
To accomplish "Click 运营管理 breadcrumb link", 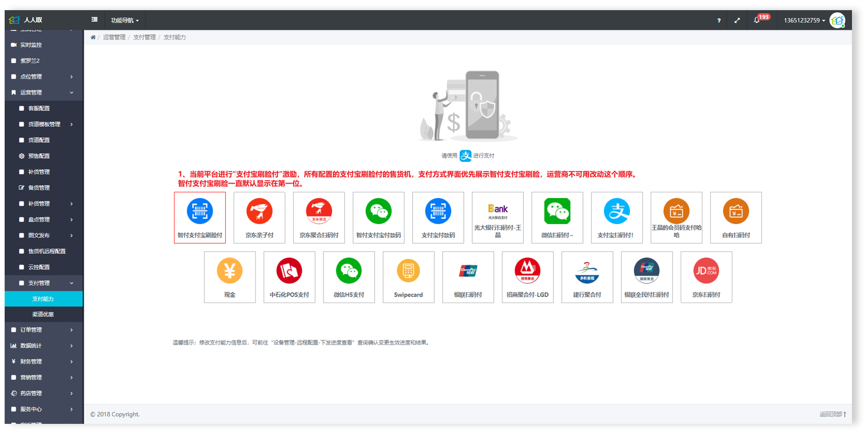I will (114, 37).
